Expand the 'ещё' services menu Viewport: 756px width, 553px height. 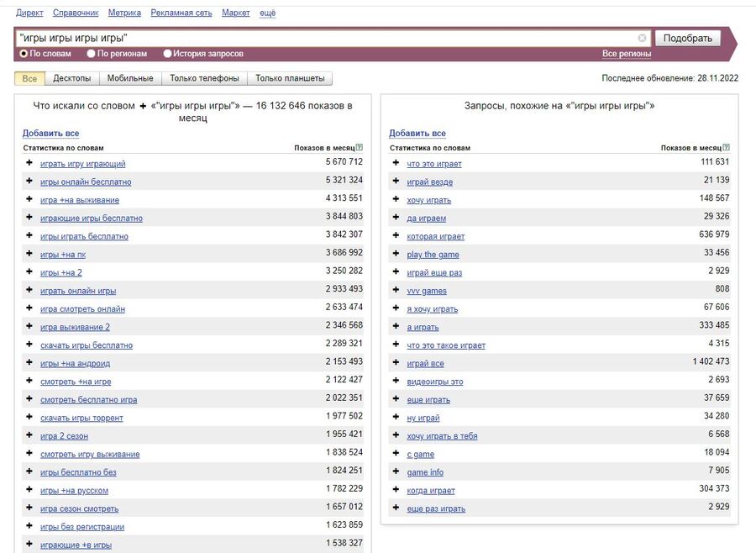click(268, 13)
